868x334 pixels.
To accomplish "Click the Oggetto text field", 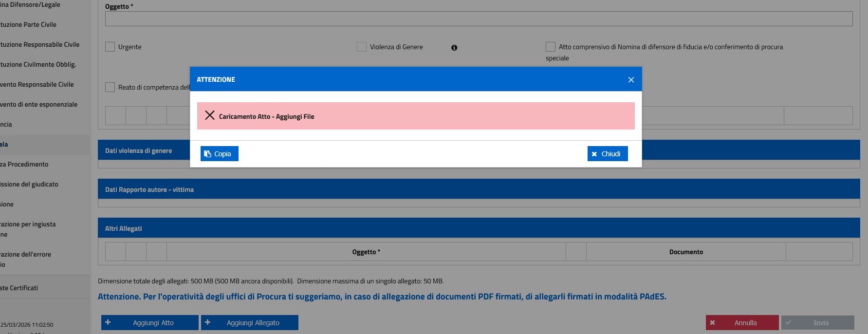I will click(479, 19).
